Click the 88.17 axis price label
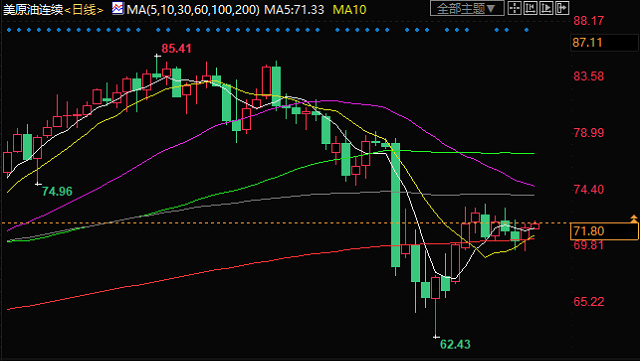 coord(588,21)
